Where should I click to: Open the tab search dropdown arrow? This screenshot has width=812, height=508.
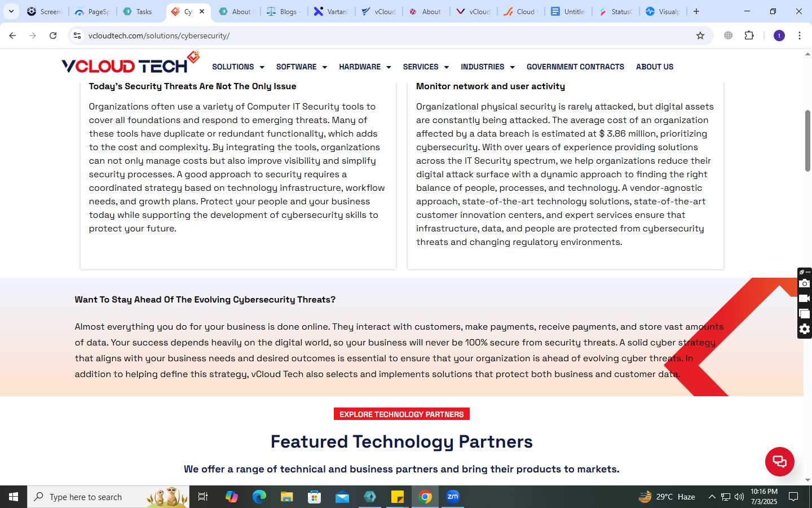(x=11, y=11)
